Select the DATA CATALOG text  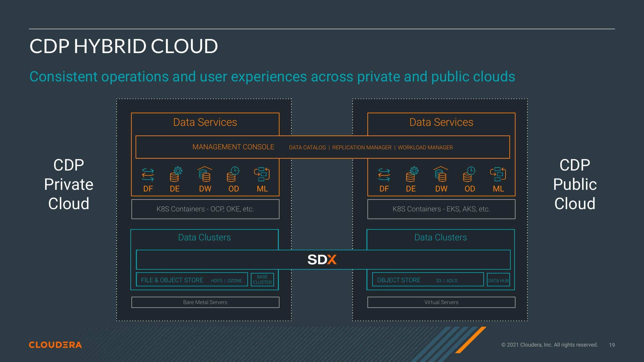click(308, 147)
